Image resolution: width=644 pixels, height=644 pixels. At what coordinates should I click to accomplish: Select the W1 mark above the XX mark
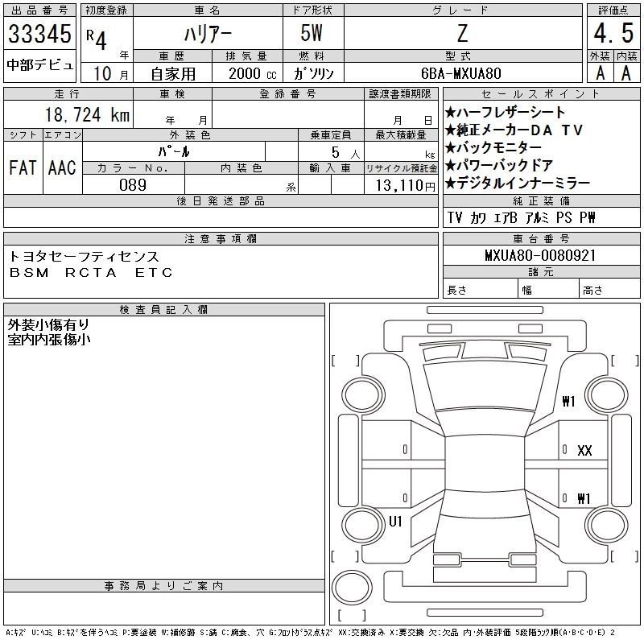point(568,402)
